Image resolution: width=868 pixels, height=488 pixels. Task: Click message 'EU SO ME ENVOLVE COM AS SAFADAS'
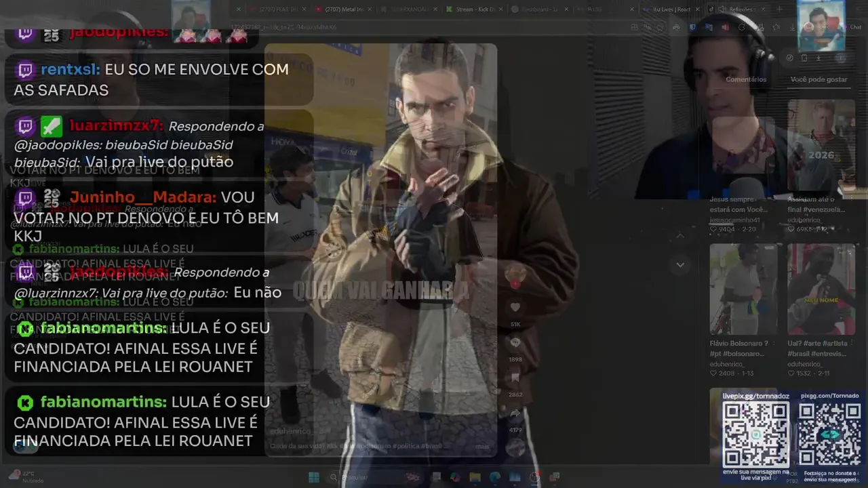[x=151, y=80]
